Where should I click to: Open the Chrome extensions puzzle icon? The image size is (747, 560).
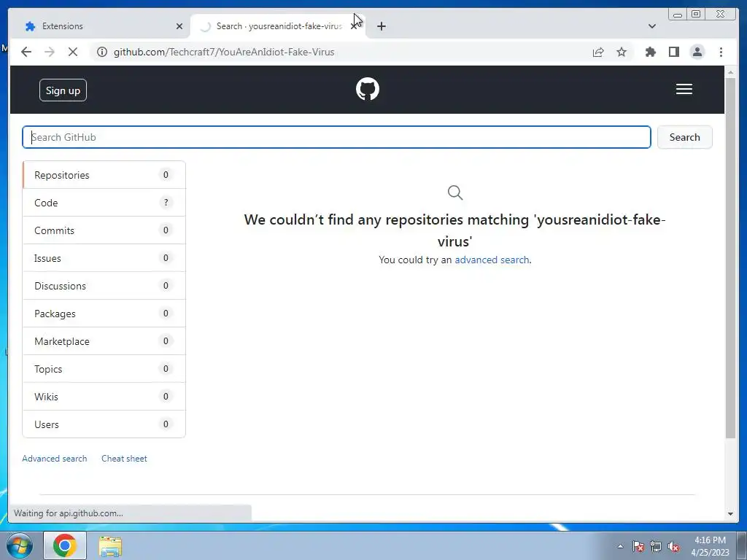pos(650,52)
